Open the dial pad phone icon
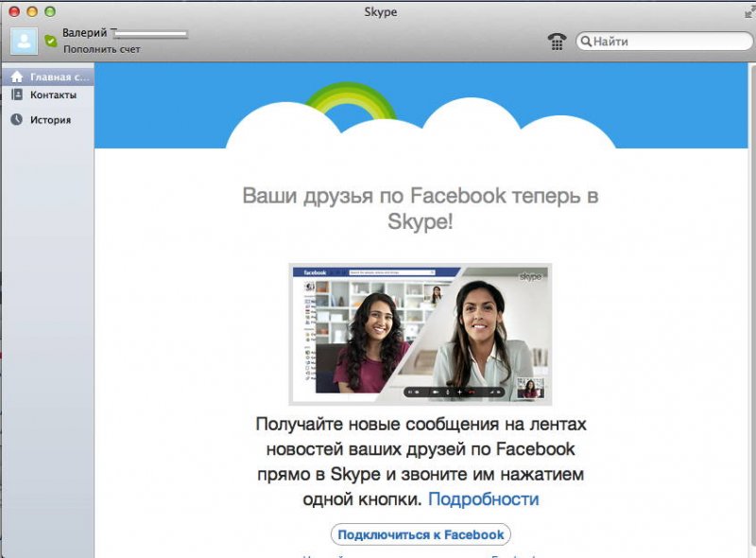Image resolution: width=756 pixels, height=558 pixels. 557,42
